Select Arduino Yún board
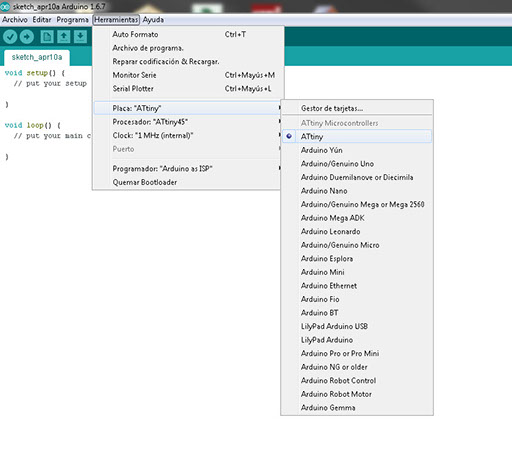This screenshot has height=470, width=512. [356, 150]
